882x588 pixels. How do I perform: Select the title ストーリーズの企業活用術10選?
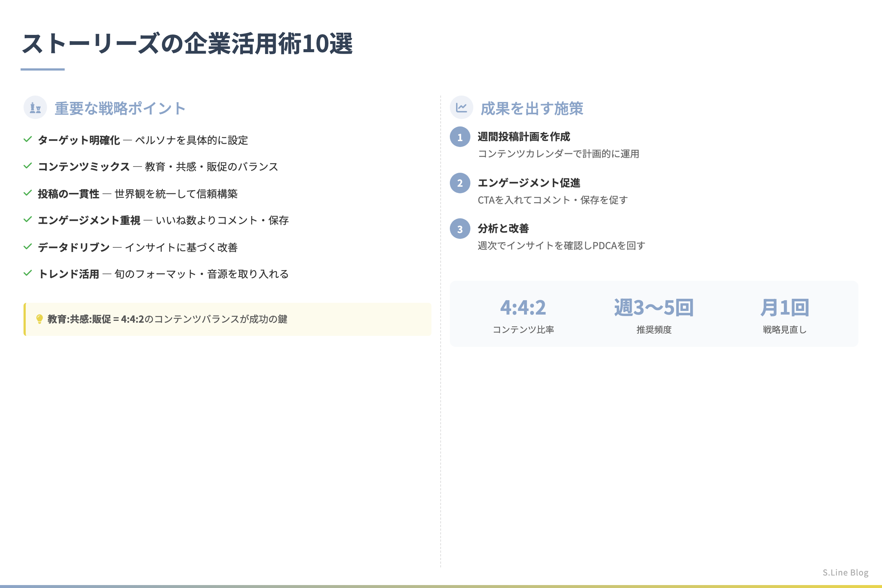[187, 43]
